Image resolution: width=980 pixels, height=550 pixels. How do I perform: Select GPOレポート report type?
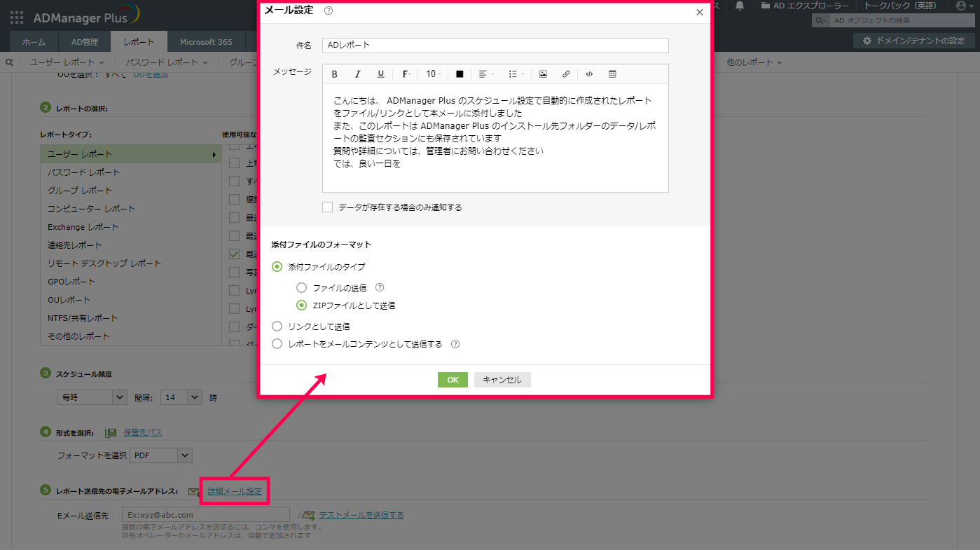pyautogui.click(x=130, y=282)
